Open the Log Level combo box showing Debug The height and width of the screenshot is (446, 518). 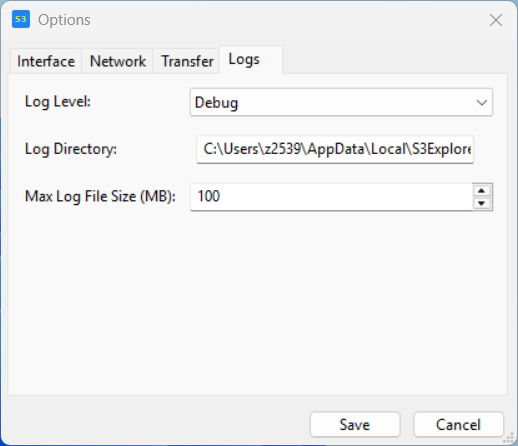tap(341, 102)
